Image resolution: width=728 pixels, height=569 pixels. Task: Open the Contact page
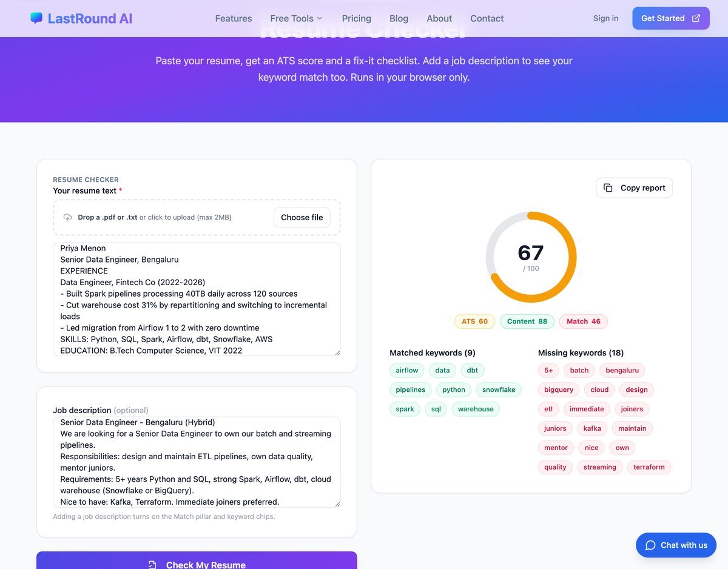487,18
